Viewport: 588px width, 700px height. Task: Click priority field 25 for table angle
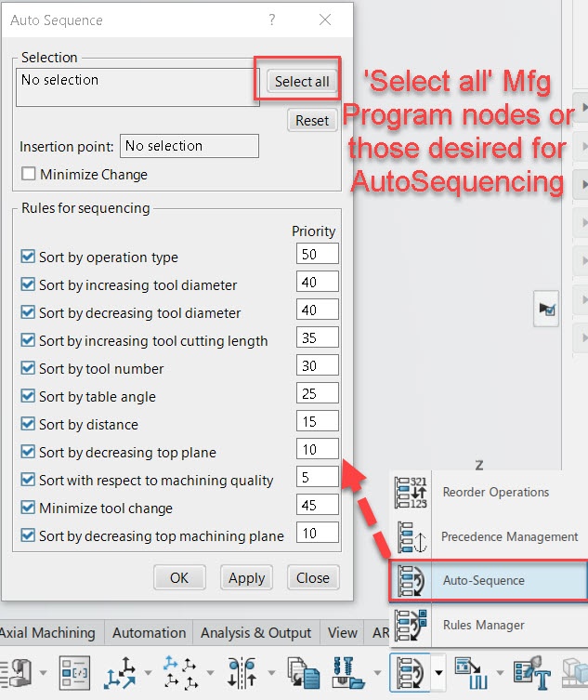pyautogui.click(x=317, y=393)
